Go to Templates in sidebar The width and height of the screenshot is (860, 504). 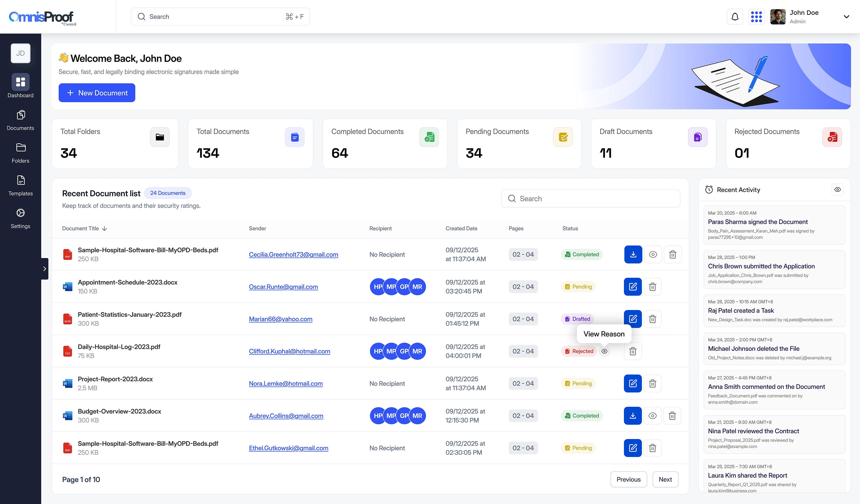click(x=20, y=186)
